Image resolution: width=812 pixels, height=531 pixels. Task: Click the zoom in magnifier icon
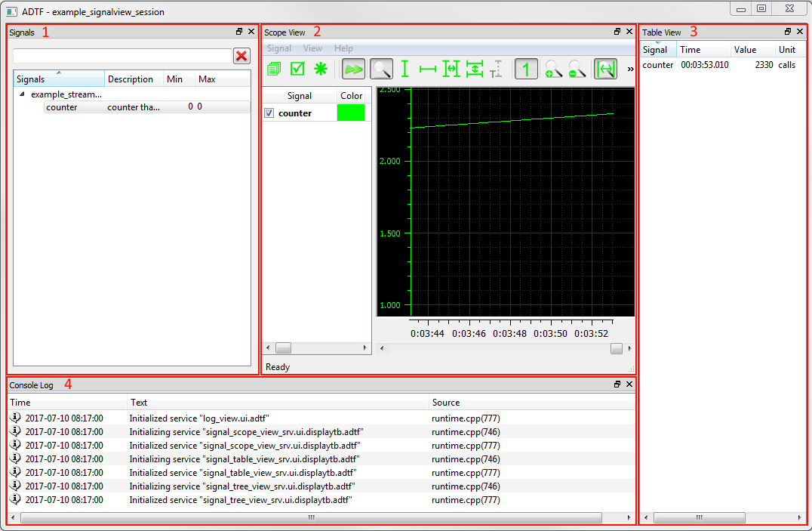(x=554, y=69)
